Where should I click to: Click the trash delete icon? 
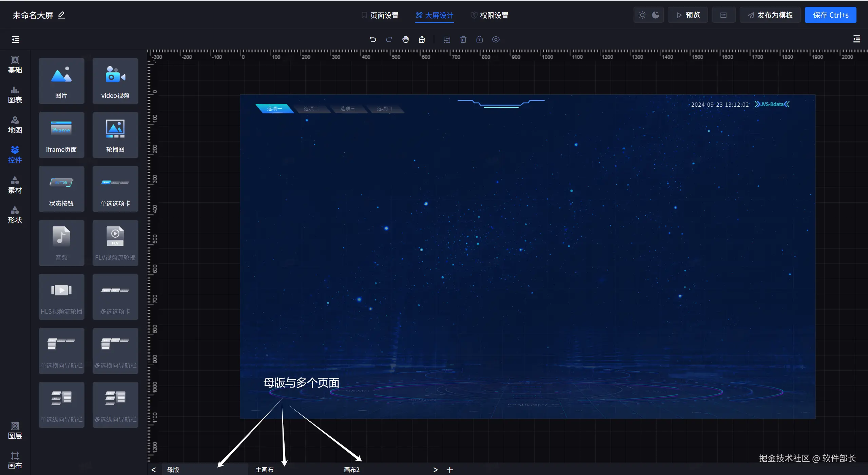463,39
